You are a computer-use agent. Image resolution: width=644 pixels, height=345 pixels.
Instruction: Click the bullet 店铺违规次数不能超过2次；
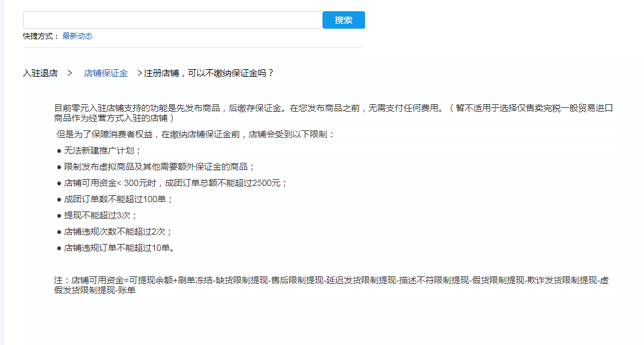pos(115,231)
